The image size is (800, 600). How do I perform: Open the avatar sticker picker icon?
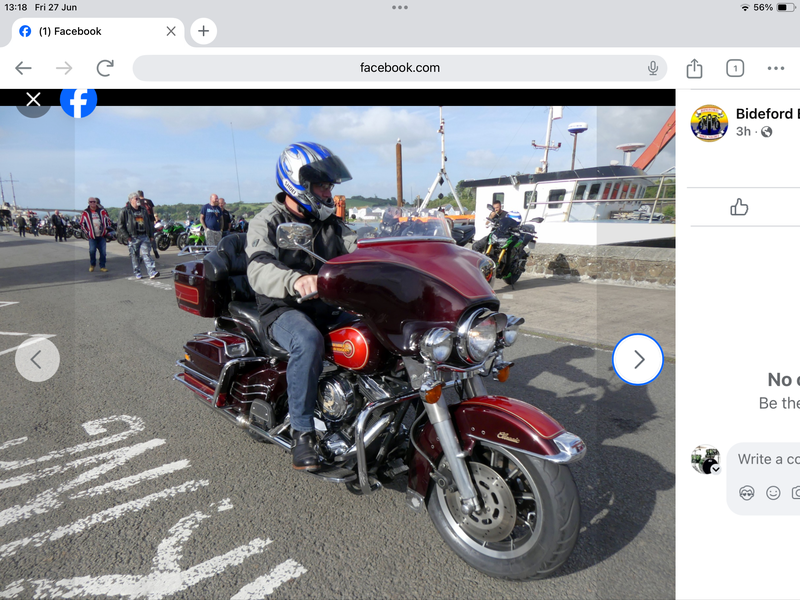(746, 492)
